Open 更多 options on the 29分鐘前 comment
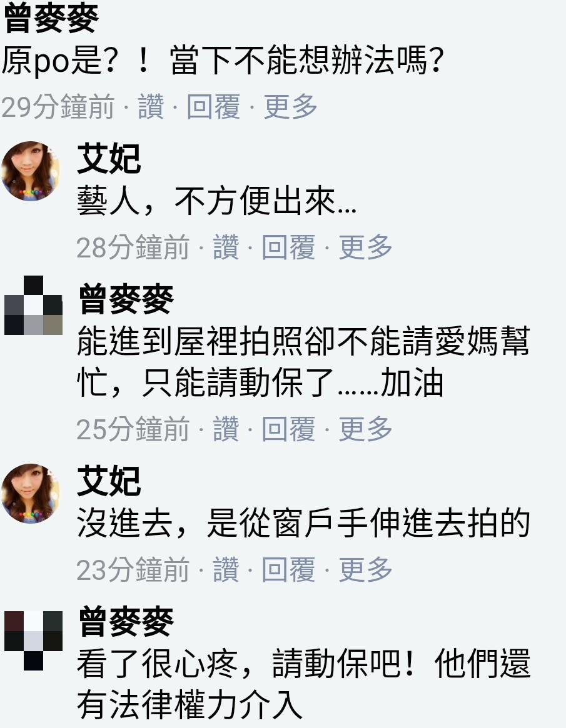566x728 pixels. click(x=290, y=106)
